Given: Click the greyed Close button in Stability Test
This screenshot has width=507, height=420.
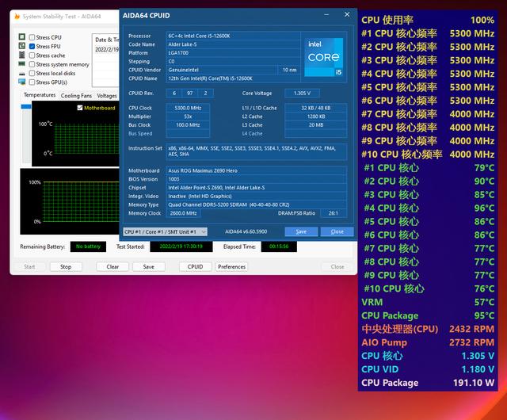Looking at the screenshot, I should pos(337,266).
